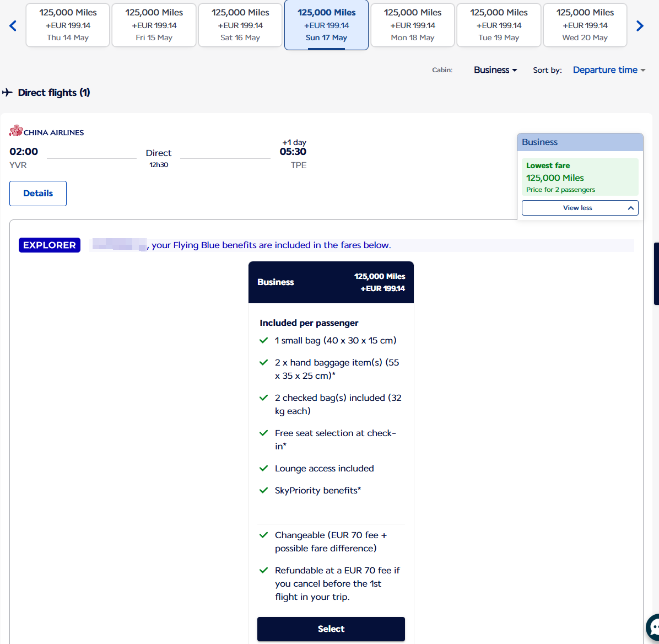Image resolution: width=659 pixels, height=644 pixels.
Task: Click the Business column header in fare panel
Action: tap(580, 142)
